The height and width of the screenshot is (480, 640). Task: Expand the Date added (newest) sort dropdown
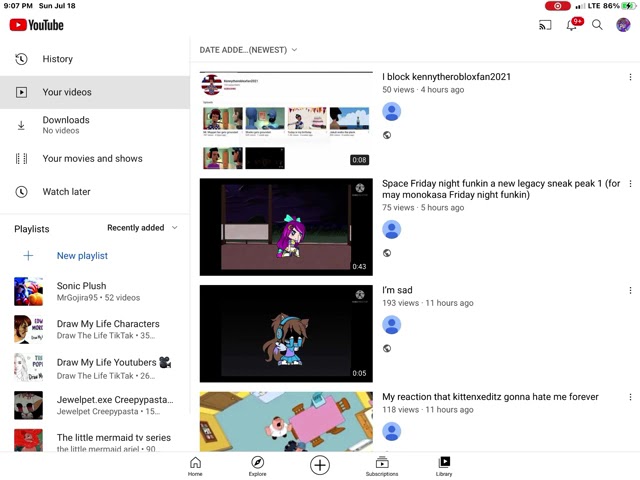point(248,50)
